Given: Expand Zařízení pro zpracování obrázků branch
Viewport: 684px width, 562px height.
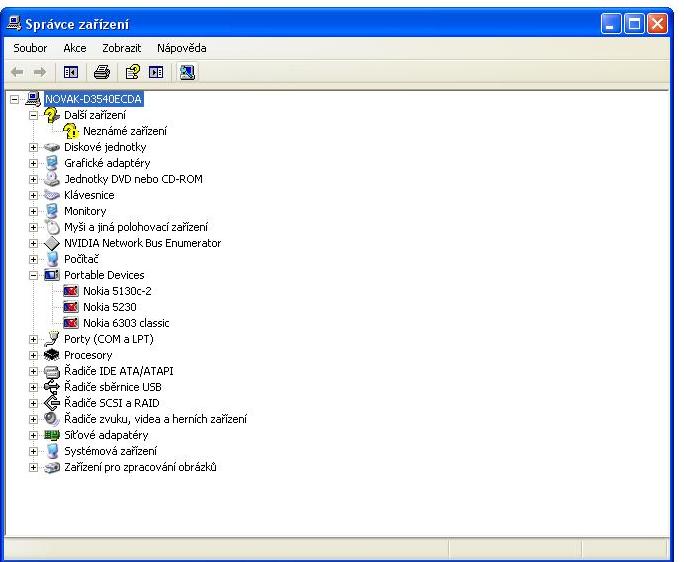Looking at the screenshot, I should (x=33, y=468).
